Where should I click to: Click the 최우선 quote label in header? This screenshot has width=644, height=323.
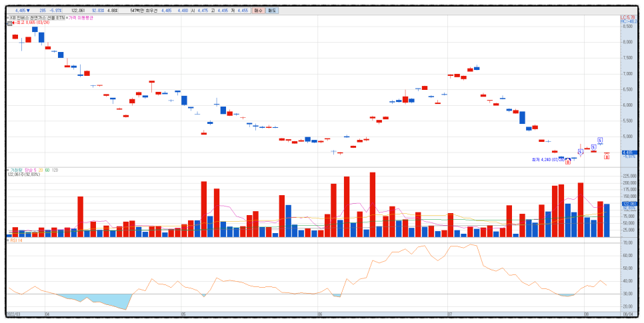(152, 11)
